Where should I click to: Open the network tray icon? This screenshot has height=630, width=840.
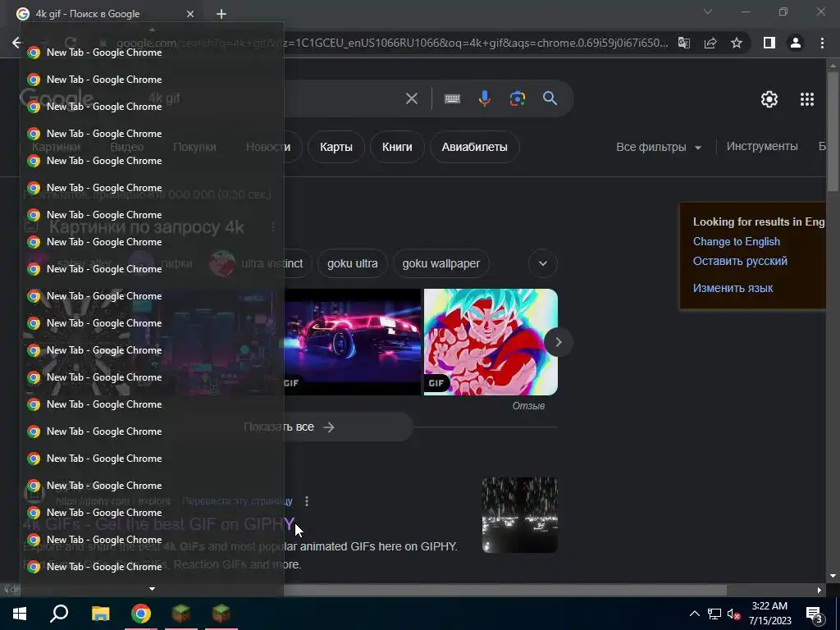tap(714, 614)
